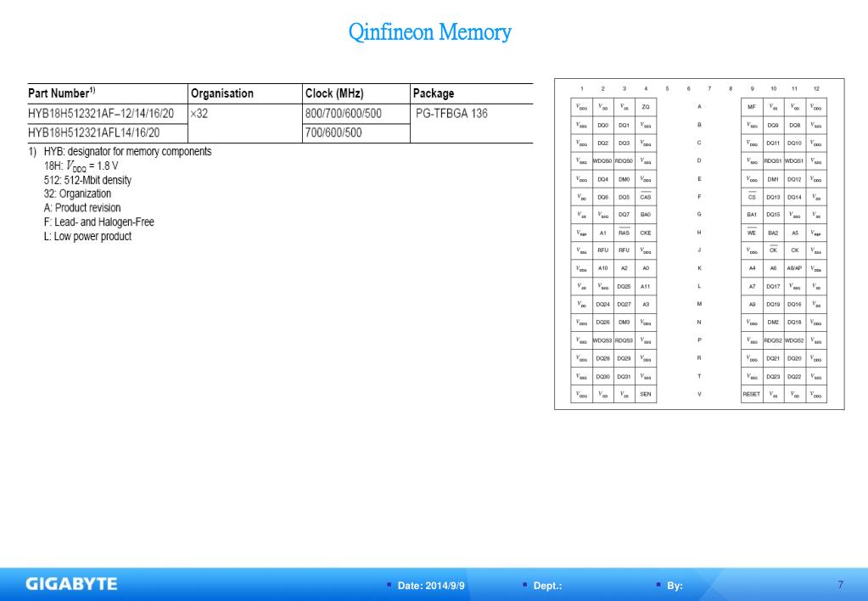Image resolution: width=868 pixels, height=601 pixels.
Task: Click the RDQS2 pin cell
Action: (x=773, y=340)
